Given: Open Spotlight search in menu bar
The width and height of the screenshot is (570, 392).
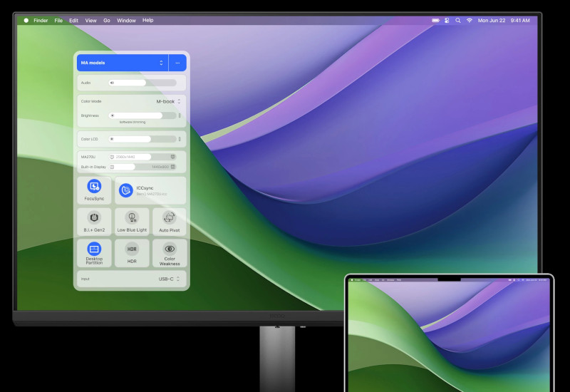Looking at the screenshot, I should 457,21.
